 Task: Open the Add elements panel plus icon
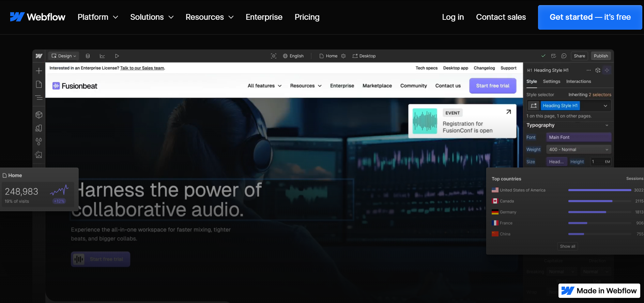point(39,71)
